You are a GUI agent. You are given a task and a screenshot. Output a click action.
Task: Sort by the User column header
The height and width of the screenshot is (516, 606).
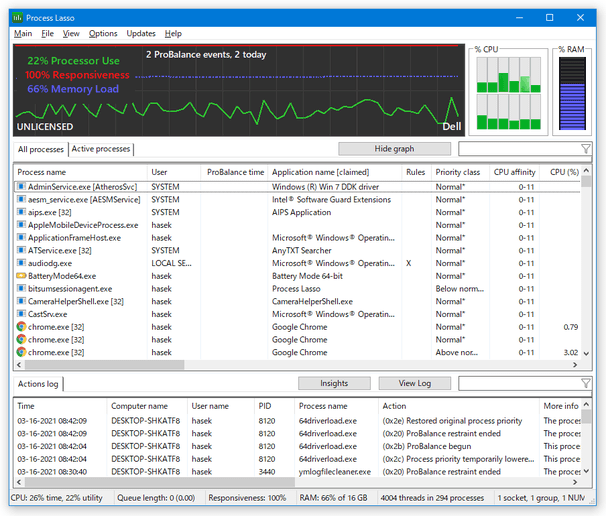(x=174, y=172)
